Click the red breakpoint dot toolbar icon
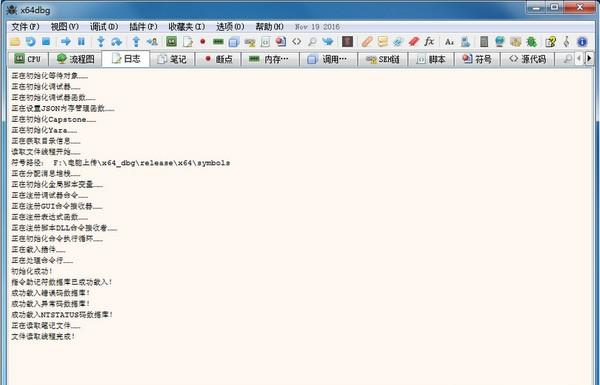Image resolution: width=600 pixels, height=385 pixels. (x=202, y=41)
